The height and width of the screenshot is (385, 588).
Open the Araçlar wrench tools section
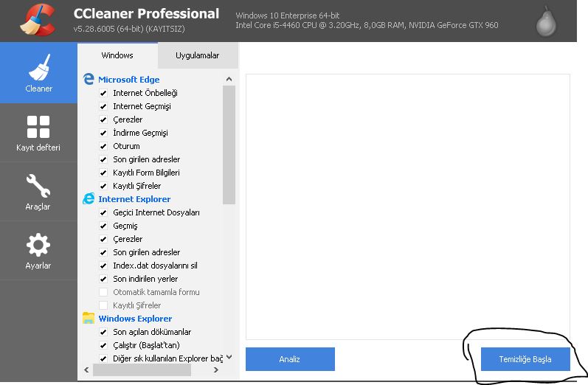[x=38, y=192]
